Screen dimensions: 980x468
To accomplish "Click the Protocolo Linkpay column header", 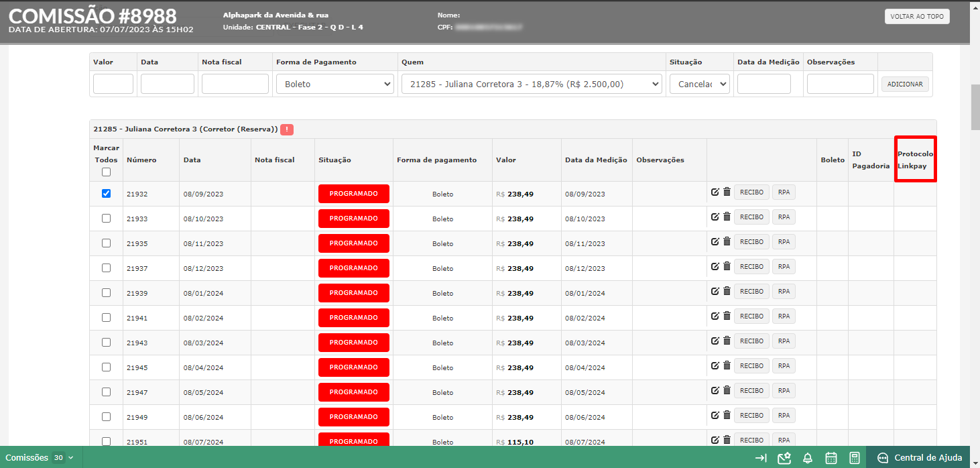I will click(x=915, y=160).
